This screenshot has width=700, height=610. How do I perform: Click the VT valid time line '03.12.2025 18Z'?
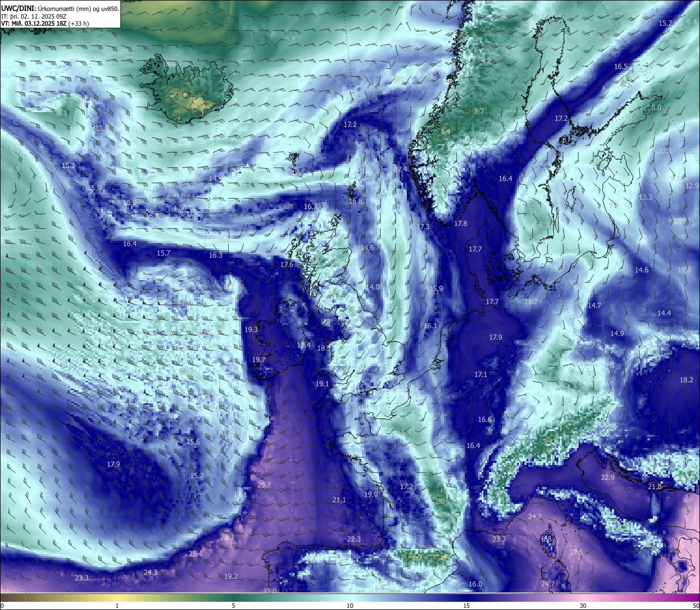46,24
